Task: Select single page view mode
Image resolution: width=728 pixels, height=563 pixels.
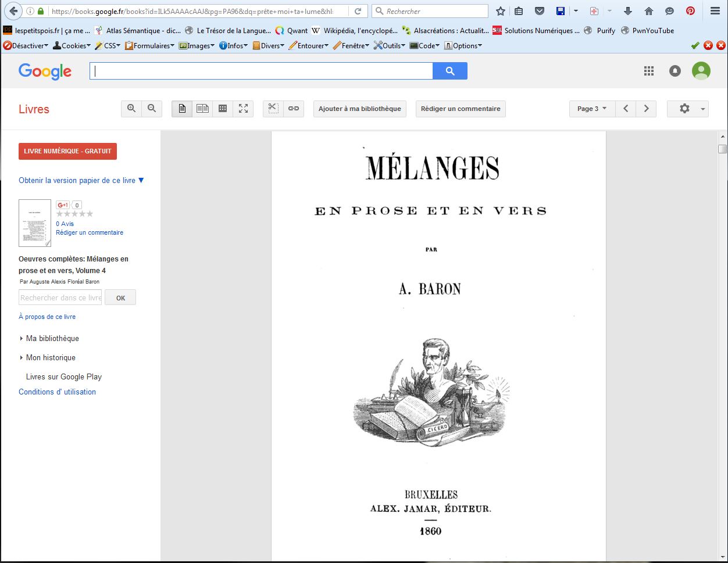Action: (182, 109)
